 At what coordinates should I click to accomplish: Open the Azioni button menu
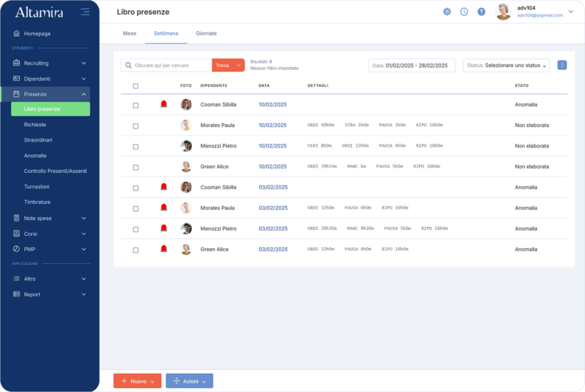point(189,381)
